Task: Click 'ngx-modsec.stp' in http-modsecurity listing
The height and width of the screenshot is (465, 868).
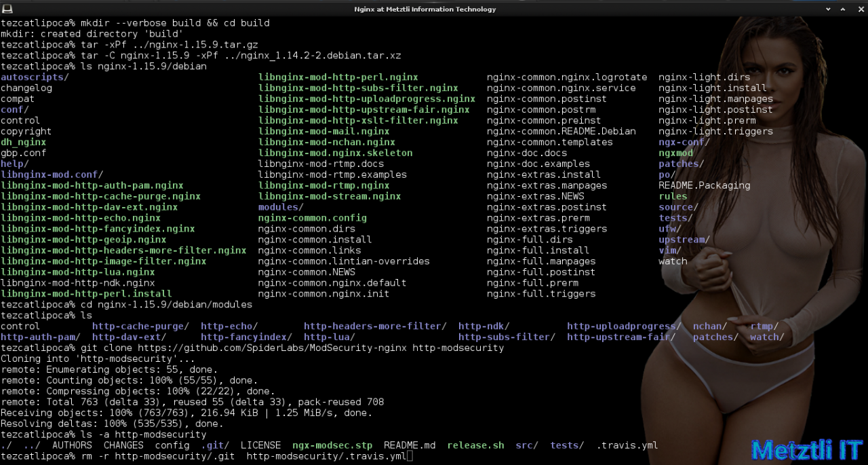Action: pos(332,446)
